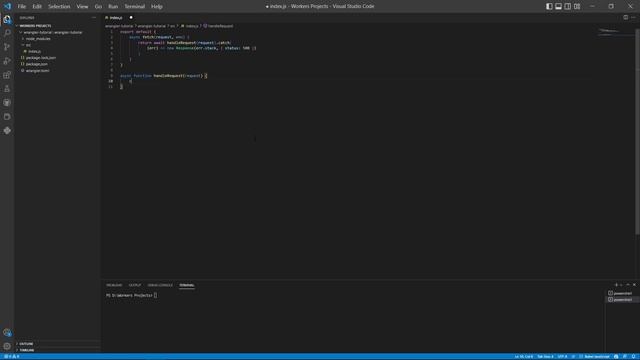Open the Go menu
The image size is (640, 360).
[98, 7]
